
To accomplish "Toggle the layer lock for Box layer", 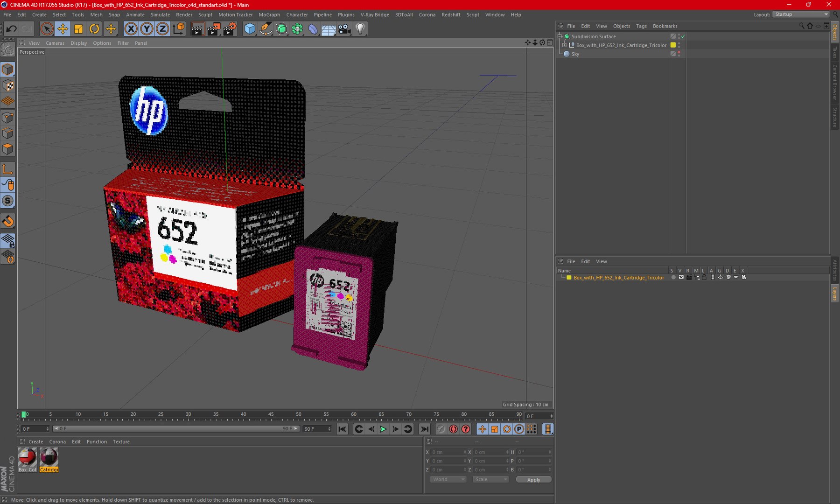I will [704, 277].
